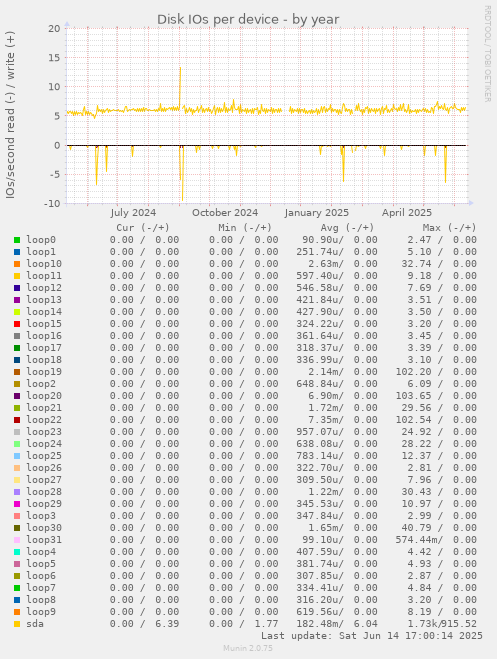Click the loop12 legend label
This screenshot has width=497, height=659.
44,288
